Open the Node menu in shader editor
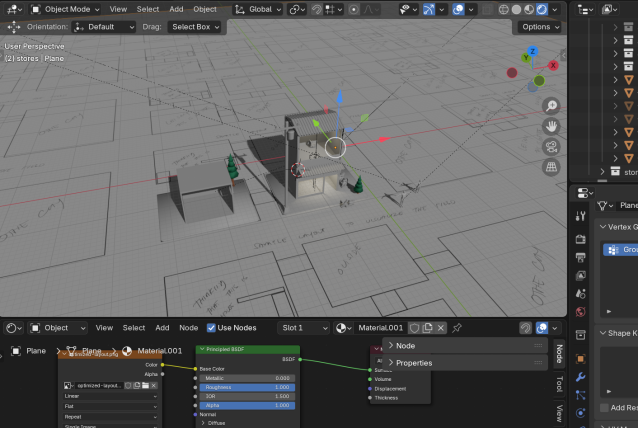The width and height of the screenshot is (638, 428). 188,328
